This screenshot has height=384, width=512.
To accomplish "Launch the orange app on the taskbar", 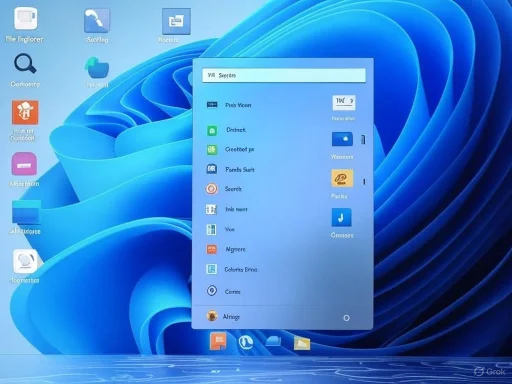I will pos(218,341).
